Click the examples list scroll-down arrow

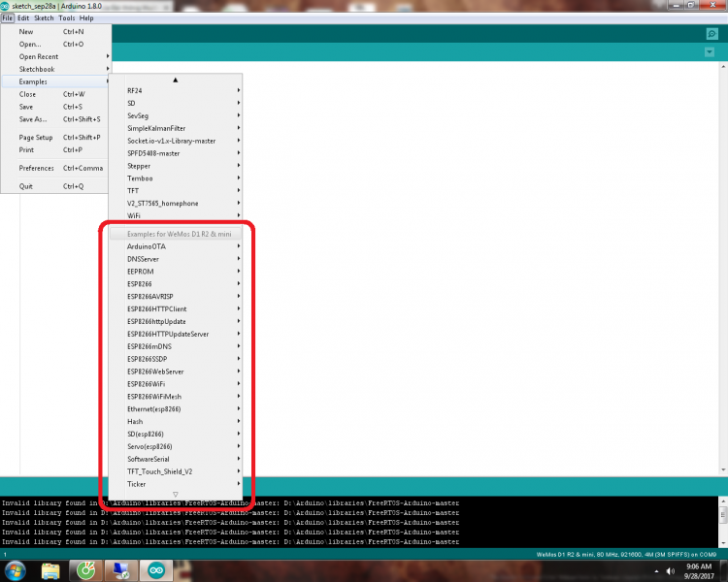tap(176, 495)
